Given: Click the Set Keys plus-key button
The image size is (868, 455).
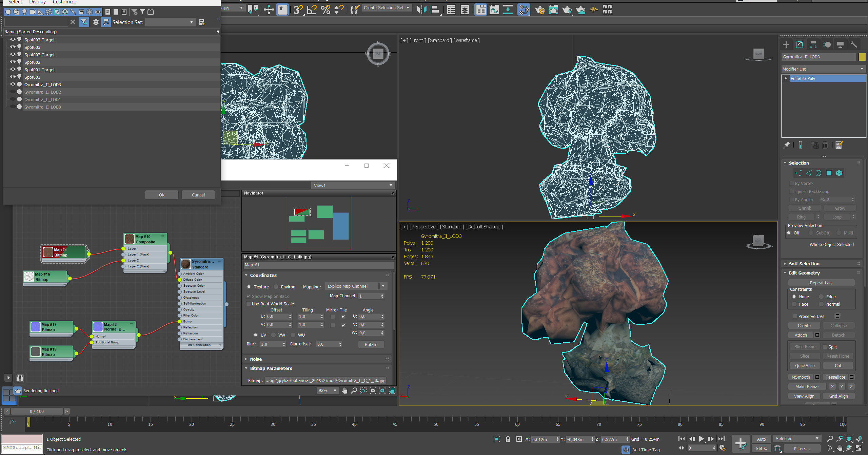Looking at the screenshot, I should point(741,443).
